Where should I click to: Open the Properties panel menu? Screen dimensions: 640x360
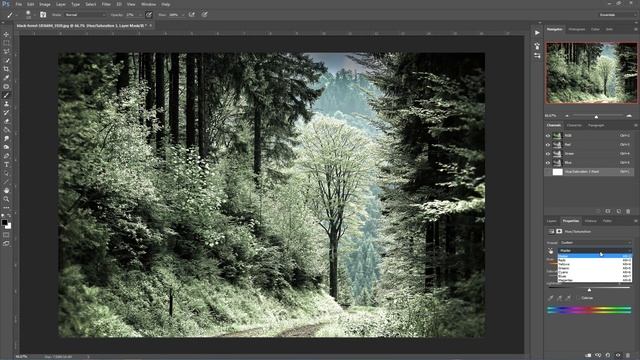tap(636, 221)
